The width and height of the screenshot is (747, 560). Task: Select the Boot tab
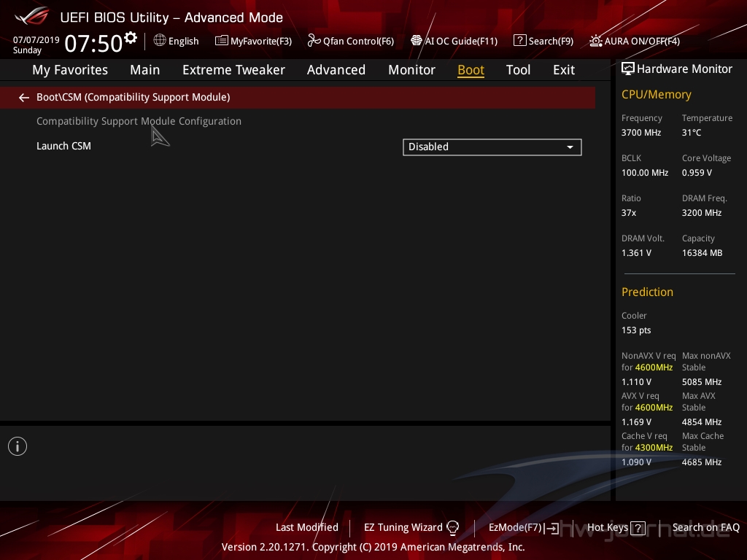(471, 70)
